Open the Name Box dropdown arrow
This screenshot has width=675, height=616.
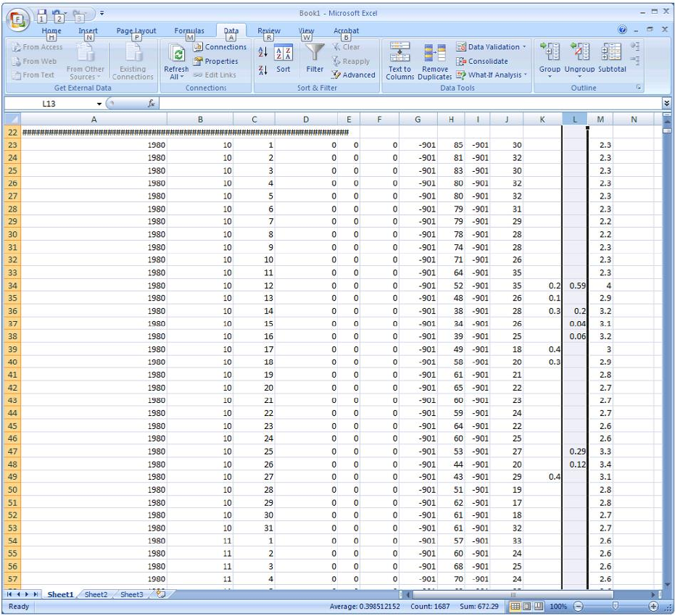click(x=99, y=104)
